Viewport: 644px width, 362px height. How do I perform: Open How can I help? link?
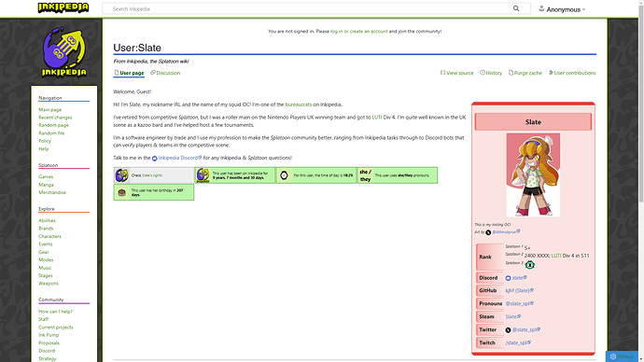pos(55,312)
